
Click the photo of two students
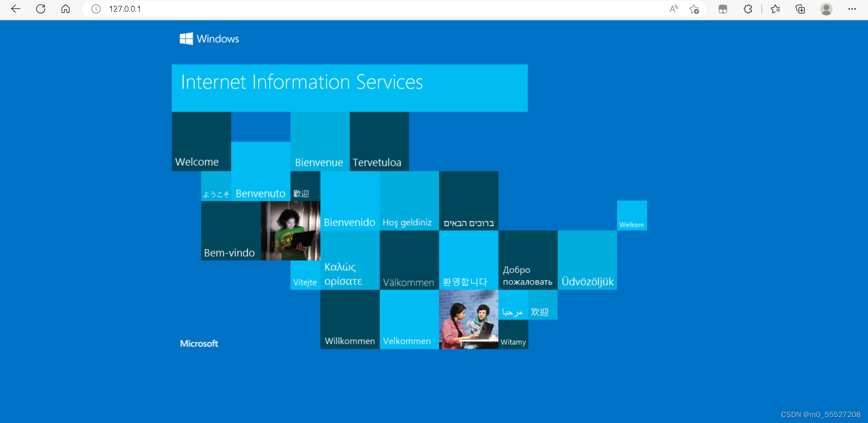point(469,320)
